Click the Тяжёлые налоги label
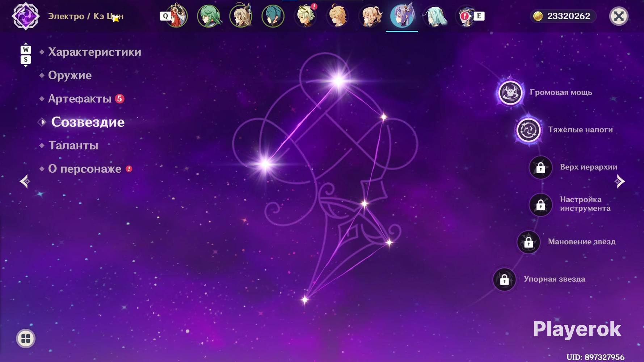The height and width of the screenshot is (362, 644). click(x=580, y=130)
